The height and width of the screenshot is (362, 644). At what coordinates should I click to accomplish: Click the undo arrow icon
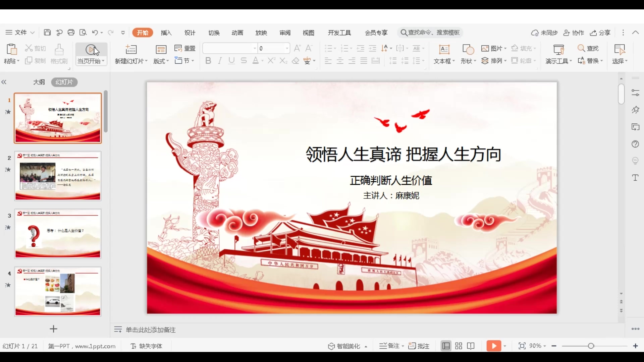pyautogui.click(x=95, y=33)
